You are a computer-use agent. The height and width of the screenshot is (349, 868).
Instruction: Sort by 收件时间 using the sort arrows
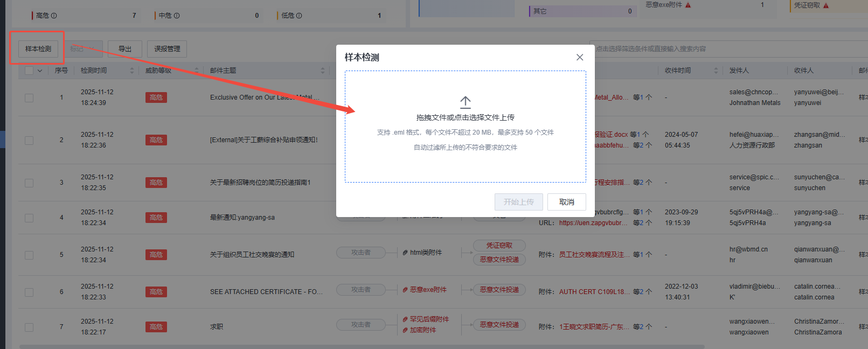(x=716, y=71)
